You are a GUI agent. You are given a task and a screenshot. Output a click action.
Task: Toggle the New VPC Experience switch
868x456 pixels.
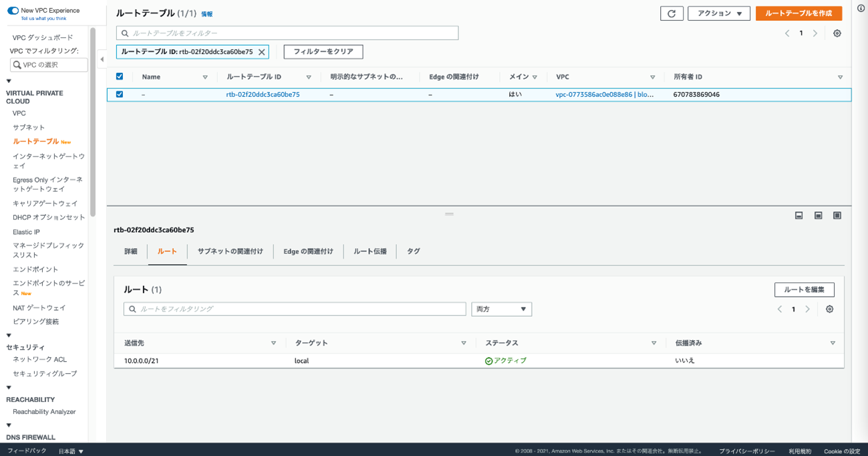click(13, 11)
